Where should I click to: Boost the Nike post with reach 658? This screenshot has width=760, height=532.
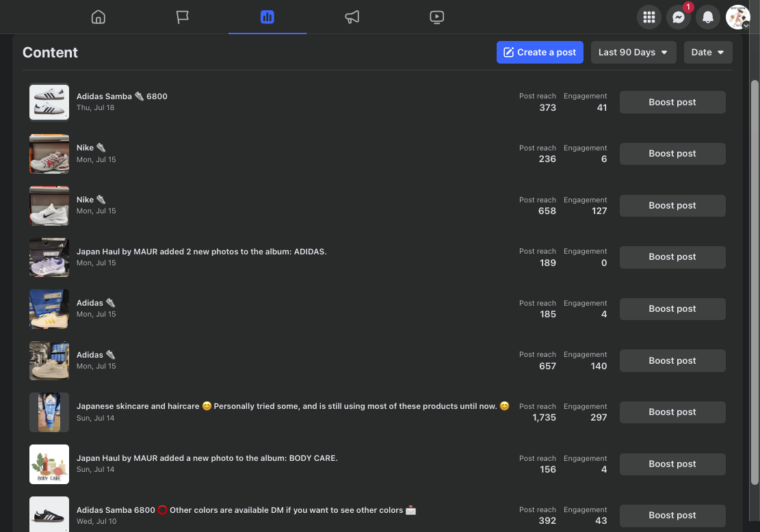pos(672,205)
